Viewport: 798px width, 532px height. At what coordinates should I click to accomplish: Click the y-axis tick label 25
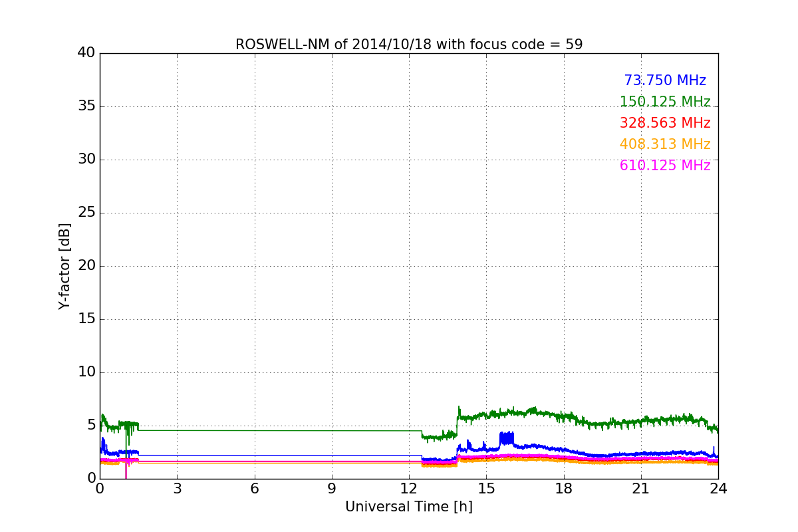point(86,213)
